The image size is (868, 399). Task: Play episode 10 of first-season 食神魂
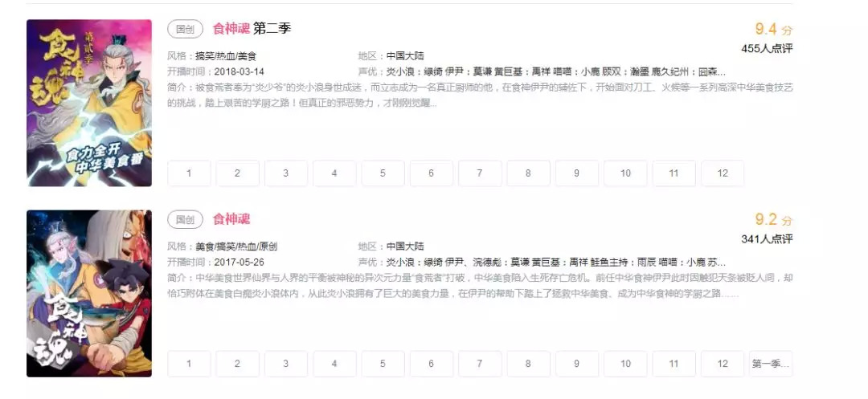click(625, 364)
